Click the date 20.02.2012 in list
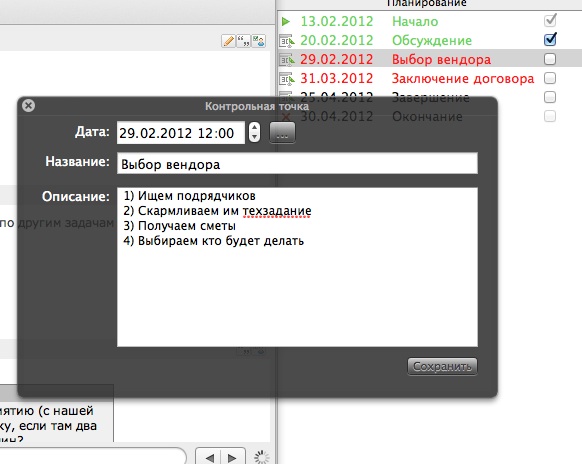Image resolution: width=582 pixels, height=464 pixels. tap(336, 40)
